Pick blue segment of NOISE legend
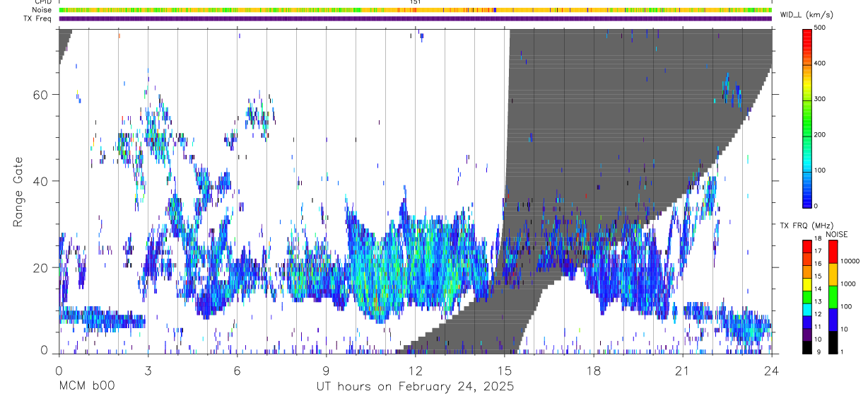Image resolution: width=868 pixels, height=401 pixels. [833, 320]
